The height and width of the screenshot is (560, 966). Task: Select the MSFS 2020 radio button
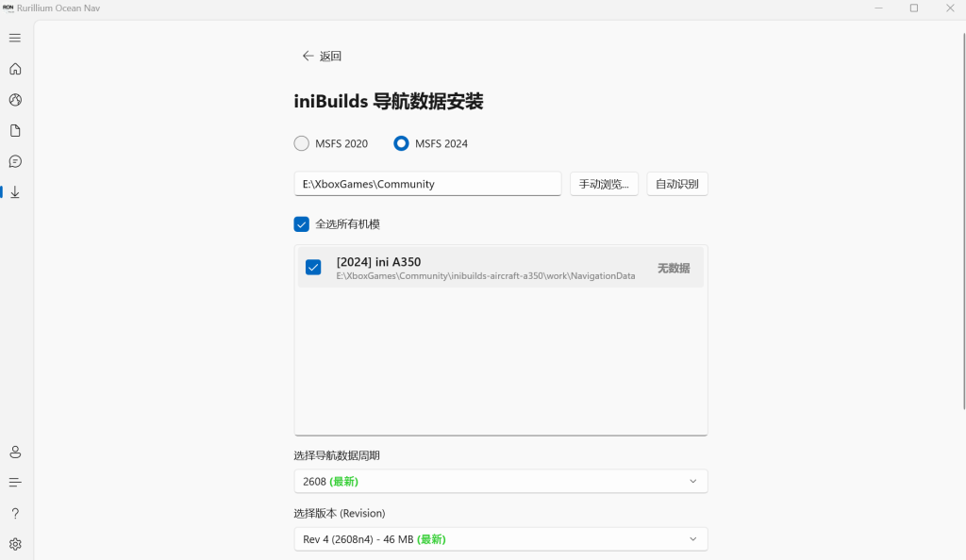(301, 143)
